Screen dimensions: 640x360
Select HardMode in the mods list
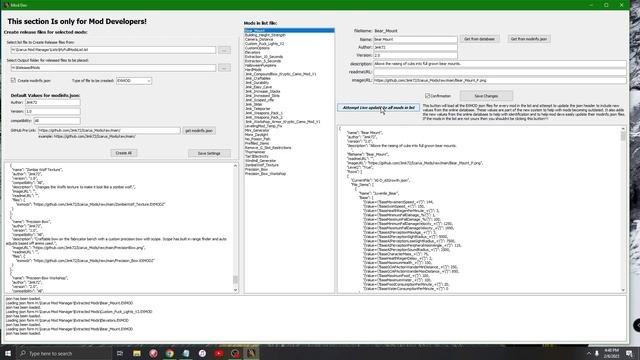click(x=289, y=70)
